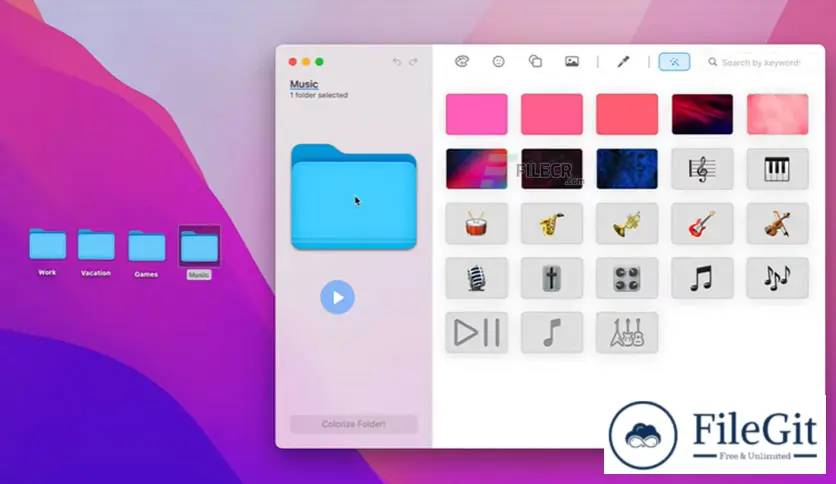836x484 pixels.
Task: Open the color palette tab in toolbar
Action: 462,62
